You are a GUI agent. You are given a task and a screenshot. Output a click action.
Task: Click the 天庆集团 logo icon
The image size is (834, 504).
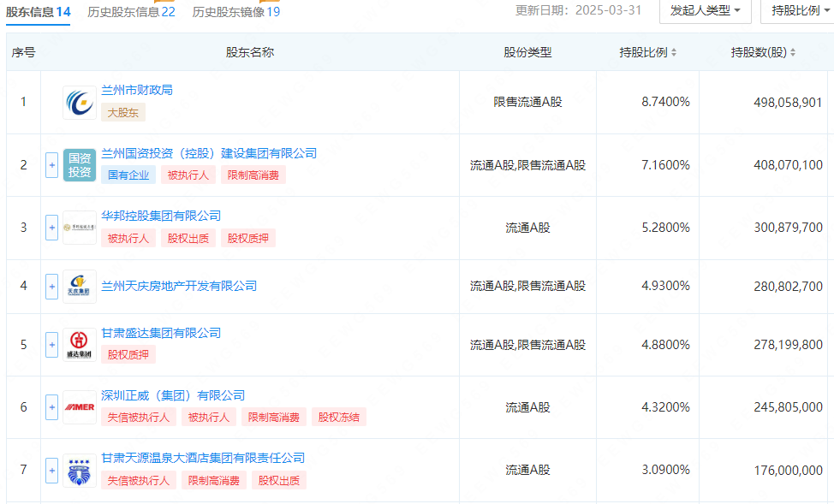tap(80, 287)
